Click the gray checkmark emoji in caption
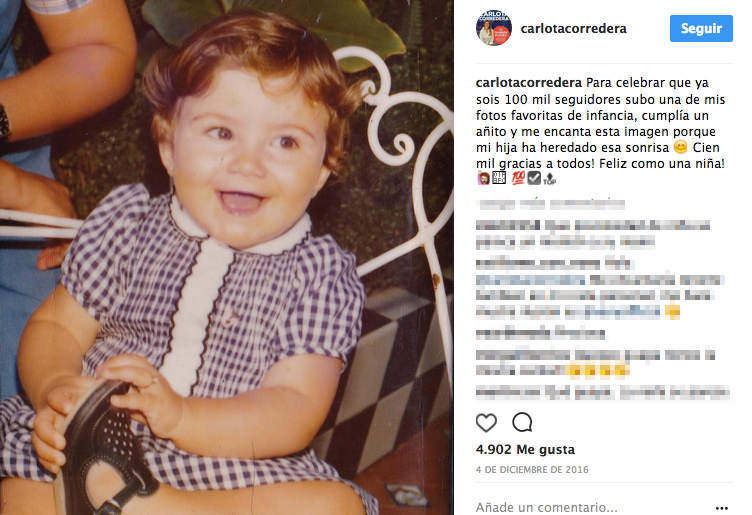 [534, 178]
